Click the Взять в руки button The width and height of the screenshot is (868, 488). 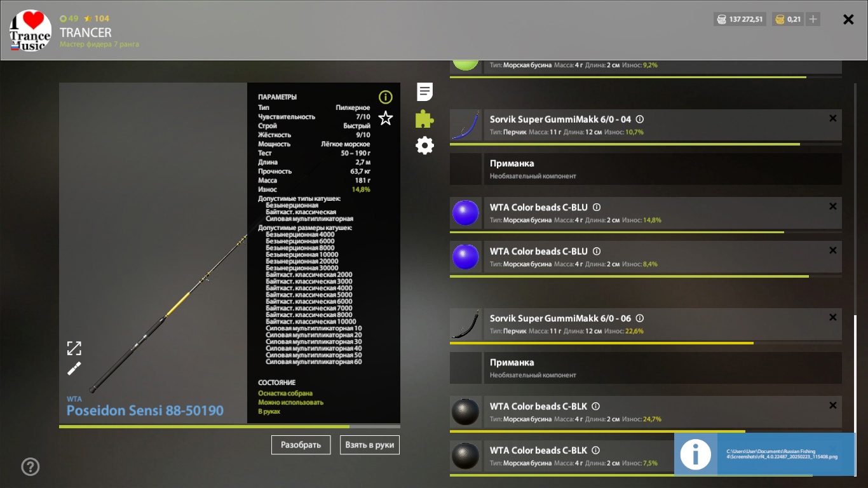[x=370, y=445]
